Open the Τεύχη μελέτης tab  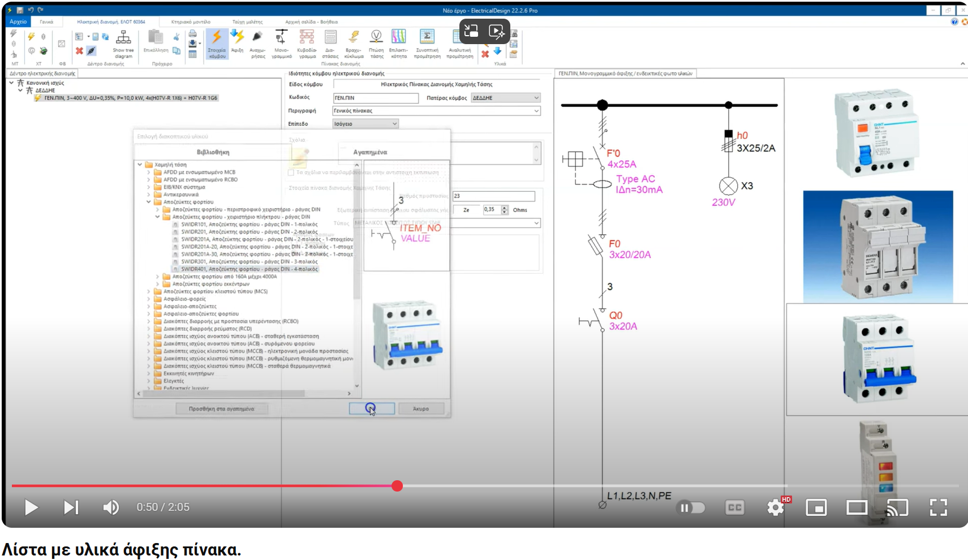point(248,21)
